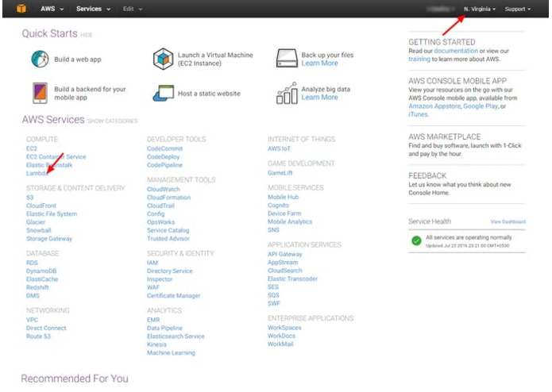The height and width of the screenshot is (392, 552).
Task: Open the AWS IoT service
Action: (279, 148)
